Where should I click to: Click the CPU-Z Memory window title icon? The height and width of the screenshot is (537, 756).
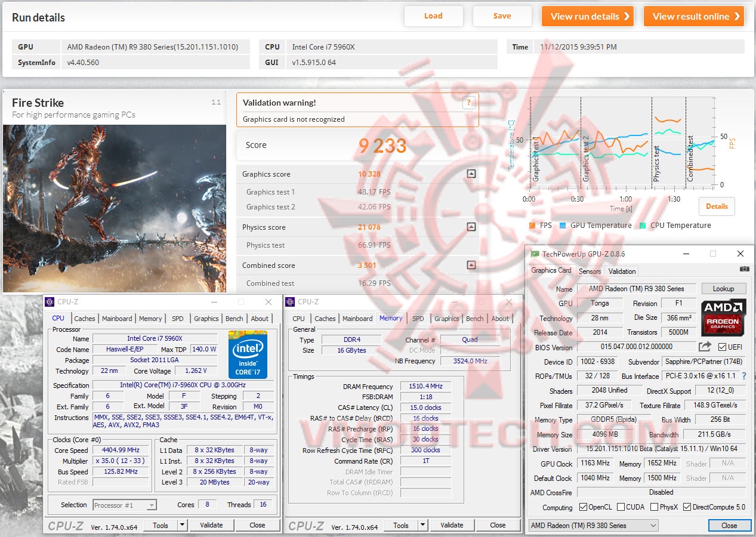(x=291, y=302)
